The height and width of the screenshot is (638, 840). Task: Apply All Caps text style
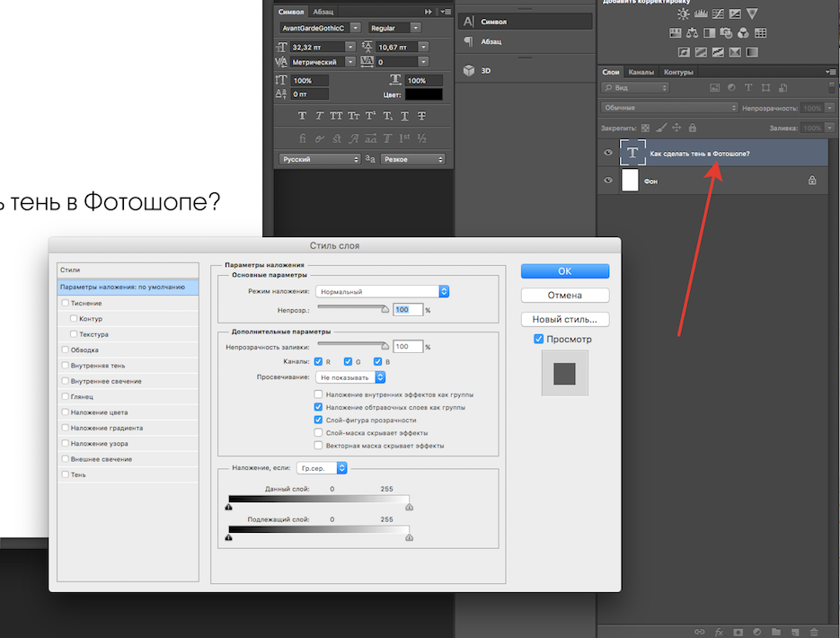pyautogui.click(x=336, y=116)
